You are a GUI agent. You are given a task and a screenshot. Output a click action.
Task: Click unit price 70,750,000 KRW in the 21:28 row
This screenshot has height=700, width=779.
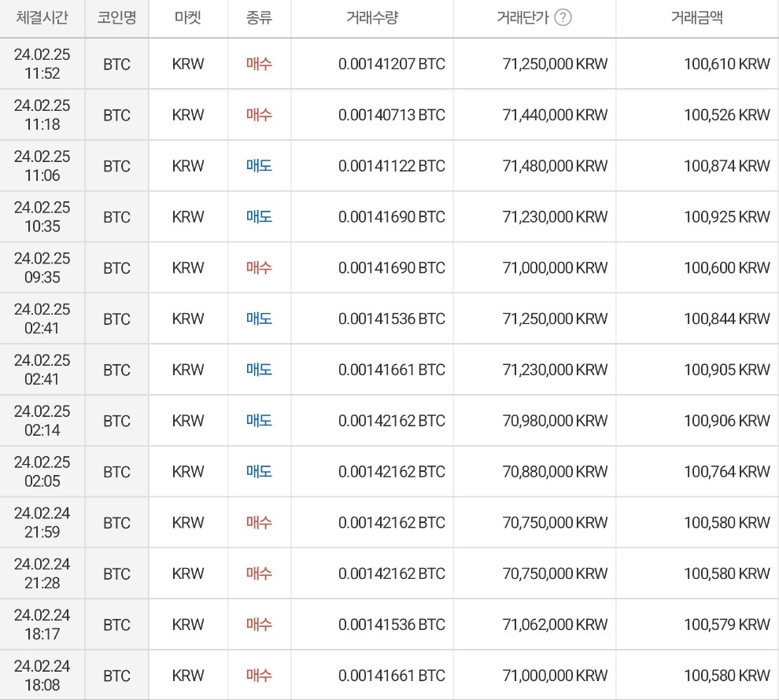tap(555, 574)
